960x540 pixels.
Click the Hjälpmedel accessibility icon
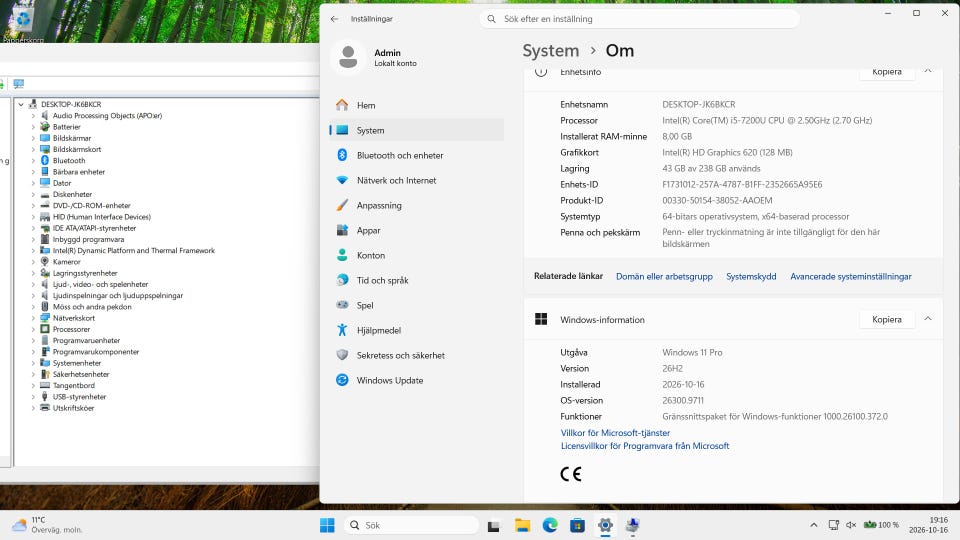342,331
